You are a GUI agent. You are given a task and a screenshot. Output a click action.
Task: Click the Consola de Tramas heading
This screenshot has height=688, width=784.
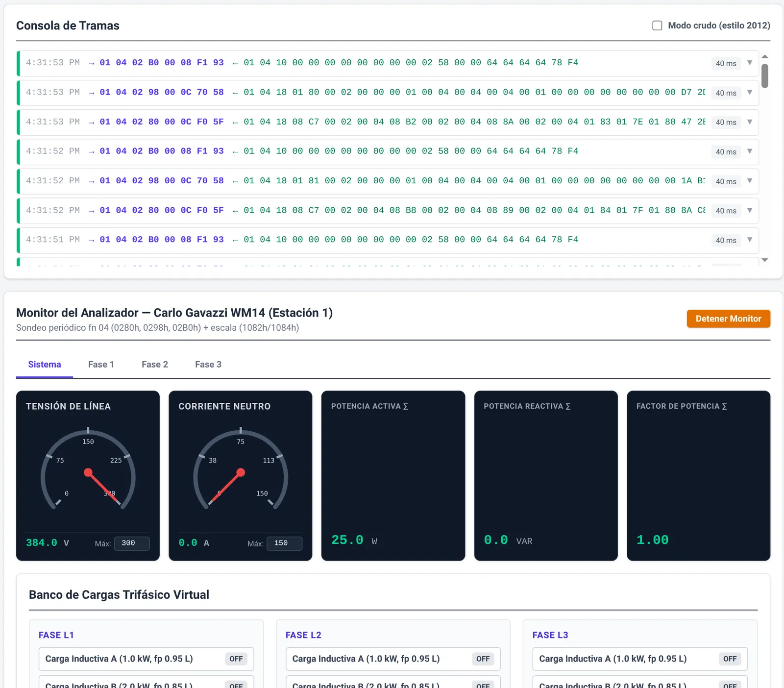coord(68,25)
